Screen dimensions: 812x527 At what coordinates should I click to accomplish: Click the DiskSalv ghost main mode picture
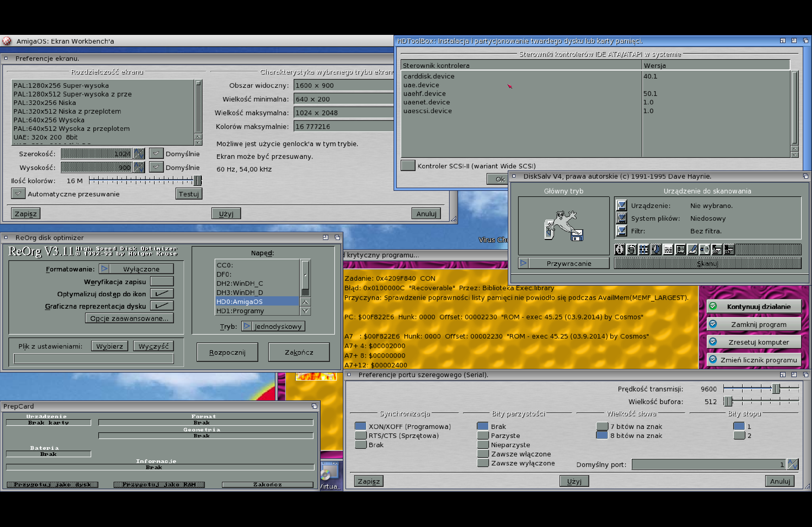[x=564, y=225]
